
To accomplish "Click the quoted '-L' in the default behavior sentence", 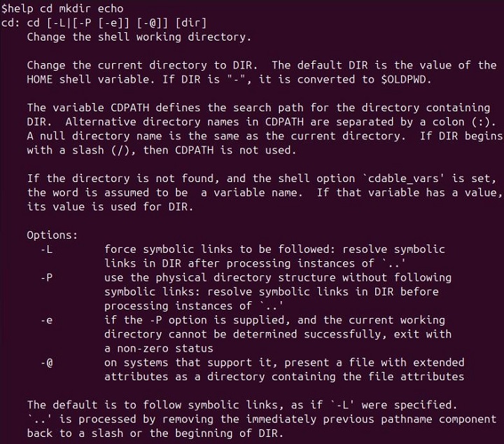I will (329, 405).
